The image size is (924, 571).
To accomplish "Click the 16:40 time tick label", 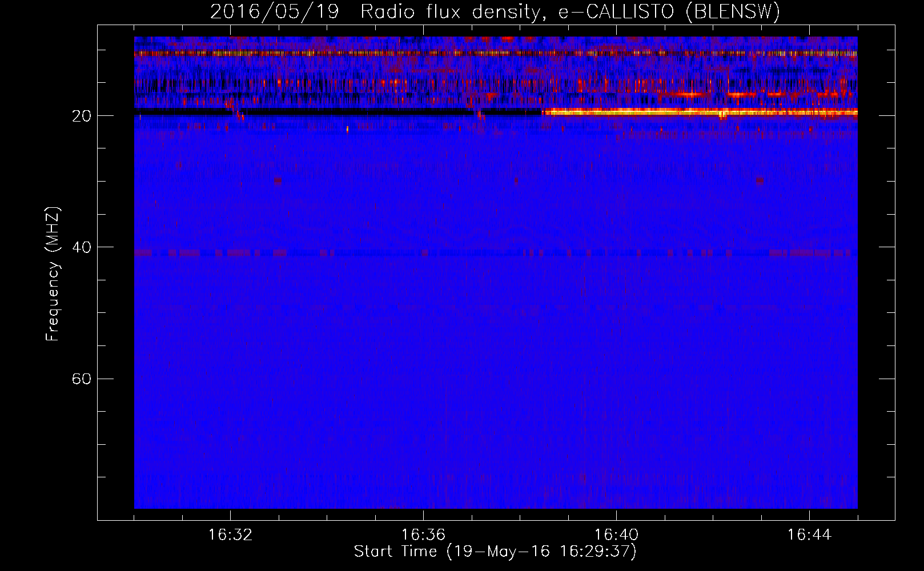I will coord(616,535).
